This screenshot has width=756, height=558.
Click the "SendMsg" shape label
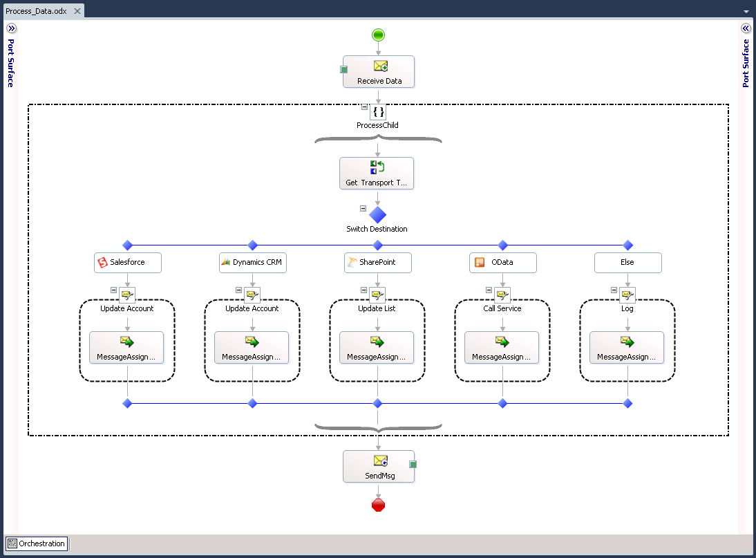click(380, 476)
